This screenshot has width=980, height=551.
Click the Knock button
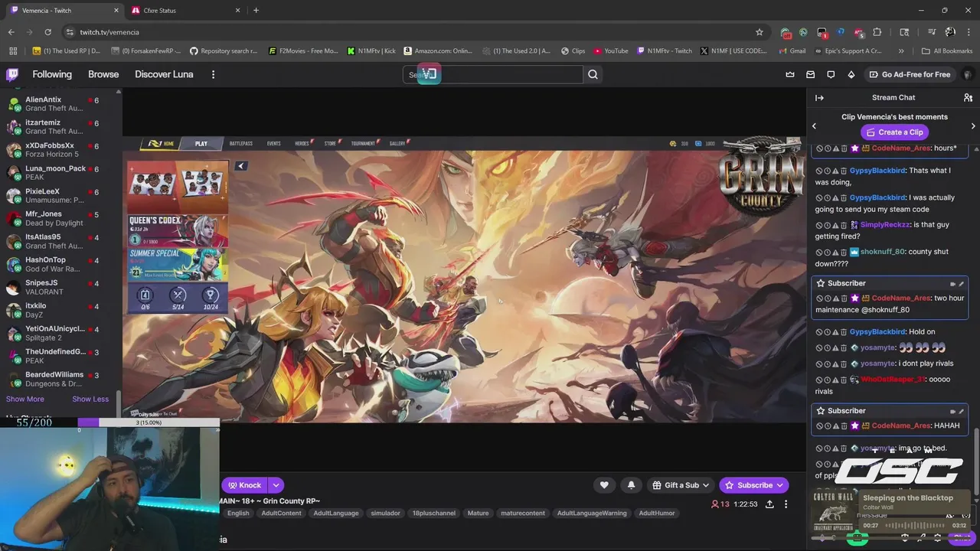(244, 485)
